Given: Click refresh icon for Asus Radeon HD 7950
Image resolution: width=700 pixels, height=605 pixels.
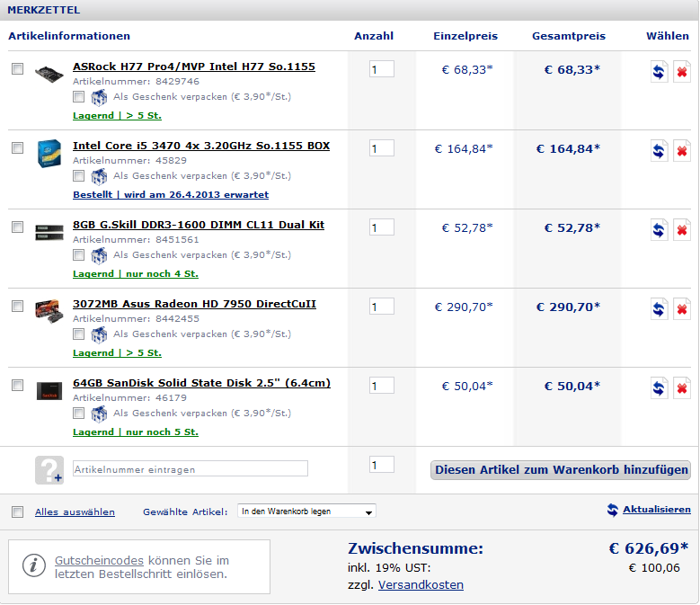Looking at the screenshot, I should coord(659,309).
